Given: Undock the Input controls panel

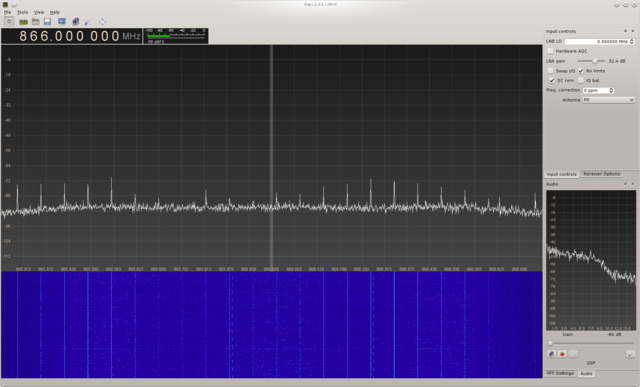Looking at the screenshot, I should [625, 31].
